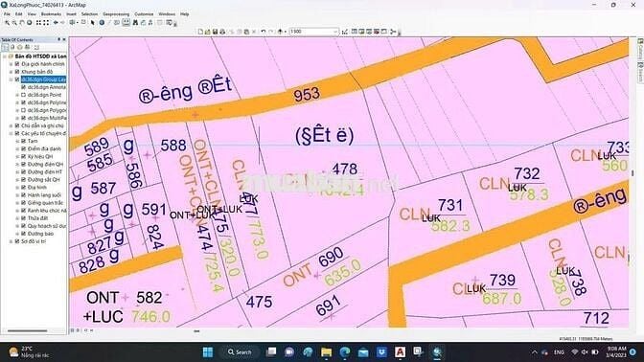Expand the Sơ đồ vị trí group

[x=11, y=241]
